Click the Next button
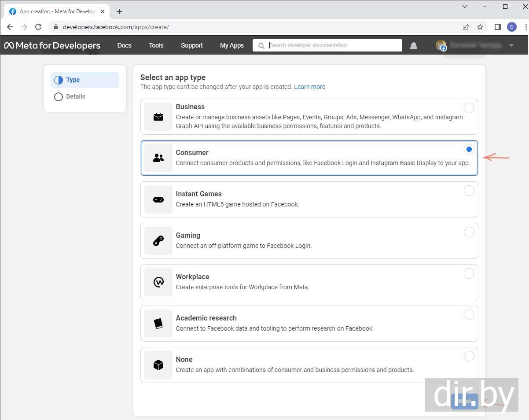 [x=465, y=401]
